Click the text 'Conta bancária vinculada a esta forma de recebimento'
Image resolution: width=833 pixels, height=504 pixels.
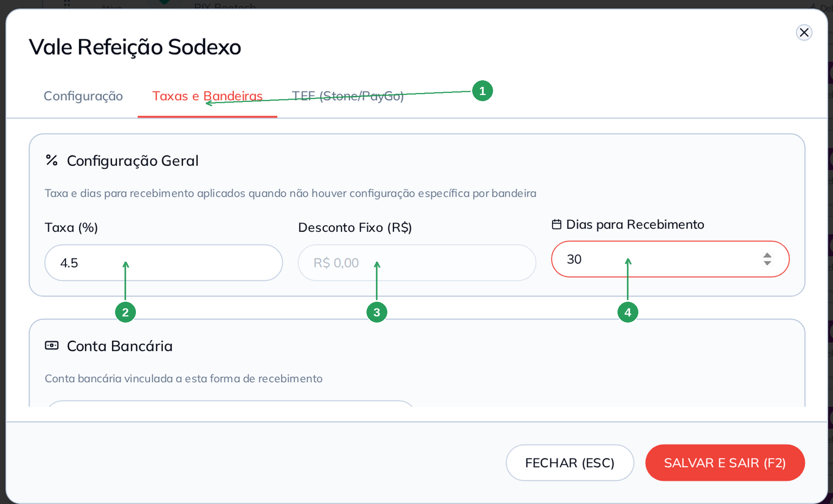pos(184,378)
